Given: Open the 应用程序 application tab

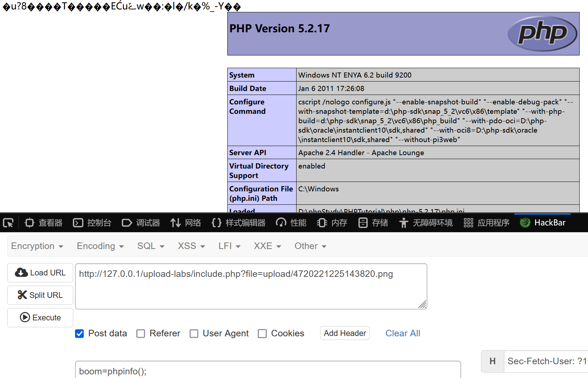Looking at the screenshot, I should (486, 223).
